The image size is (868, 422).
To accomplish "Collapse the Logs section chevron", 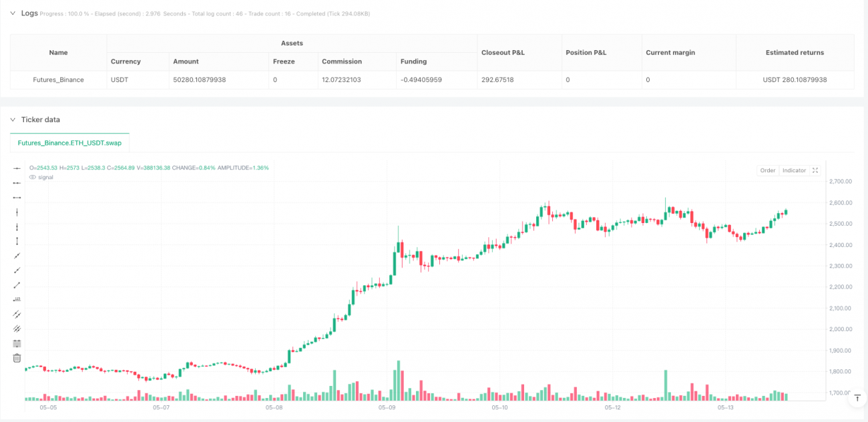I will click(12, 13).
